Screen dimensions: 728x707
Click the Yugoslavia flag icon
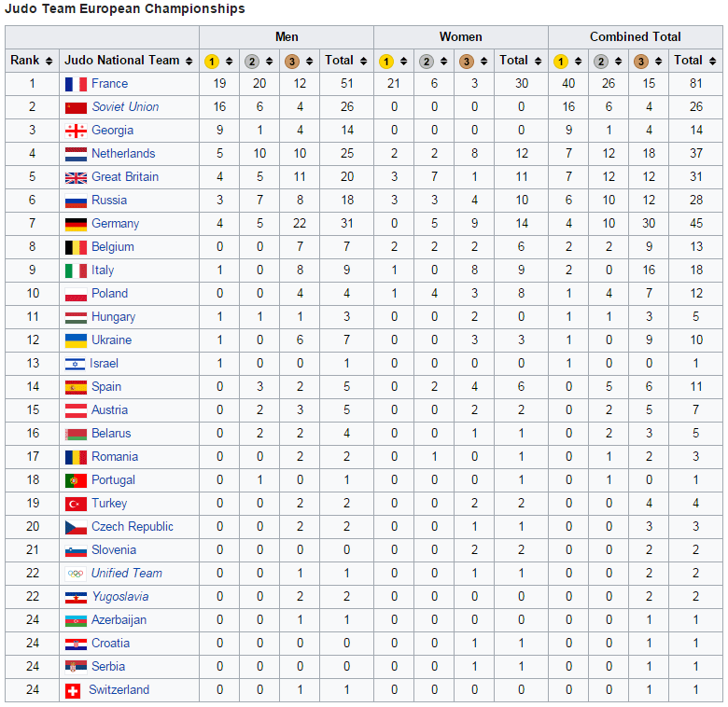point(76,597)
